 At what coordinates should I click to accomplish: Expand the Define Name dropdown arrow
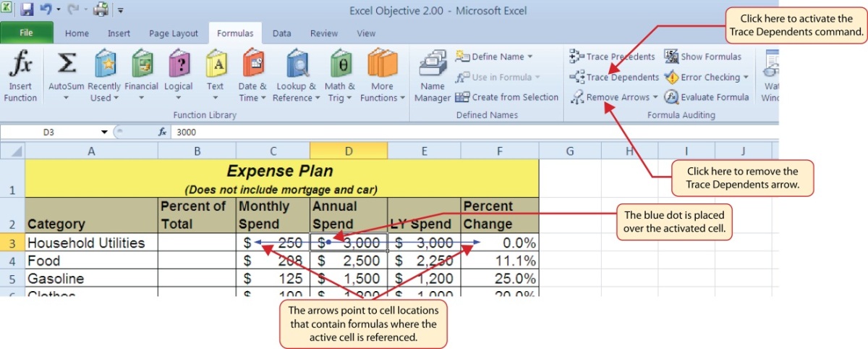tap(529, 56)
